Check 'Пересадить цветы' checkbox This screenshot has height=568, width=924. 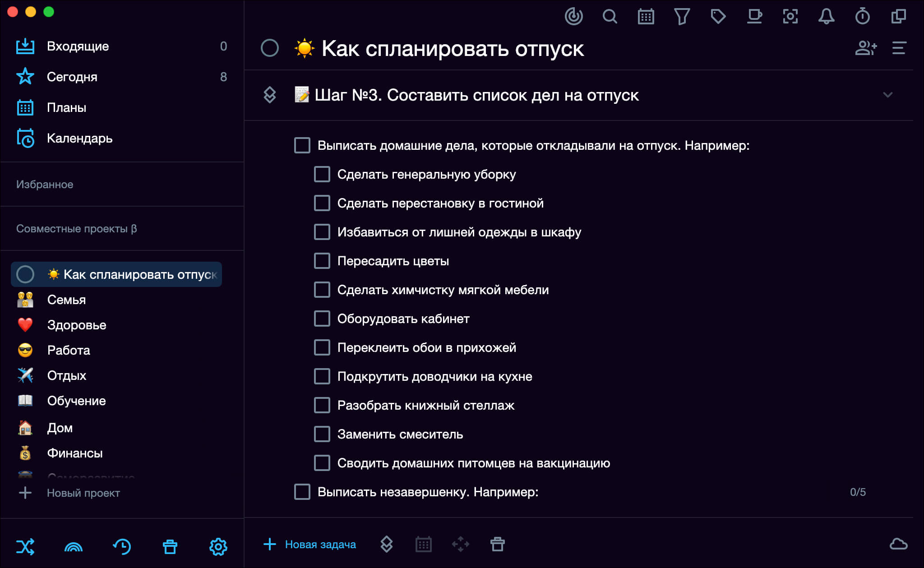click(x=322, y=261)
